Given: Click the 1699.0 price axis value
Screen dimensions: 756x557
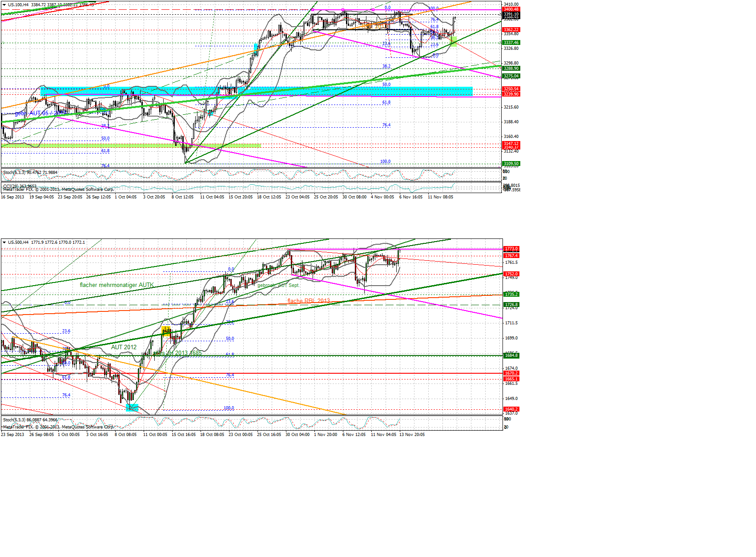Looking at the screenshot, I should tap(511, 338).
